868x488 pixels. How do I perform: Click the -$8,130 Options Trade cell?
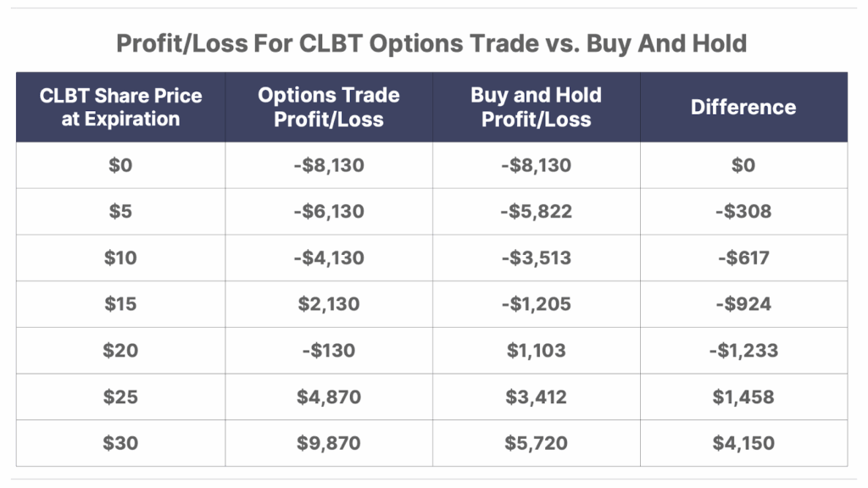click(329, 165)
